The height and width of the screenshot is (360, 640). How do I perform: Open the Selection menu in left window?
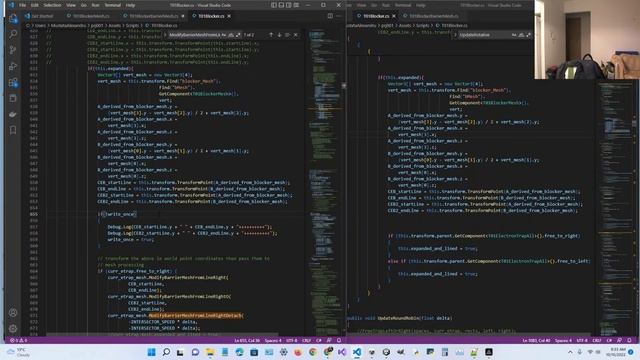coord(52,5)
